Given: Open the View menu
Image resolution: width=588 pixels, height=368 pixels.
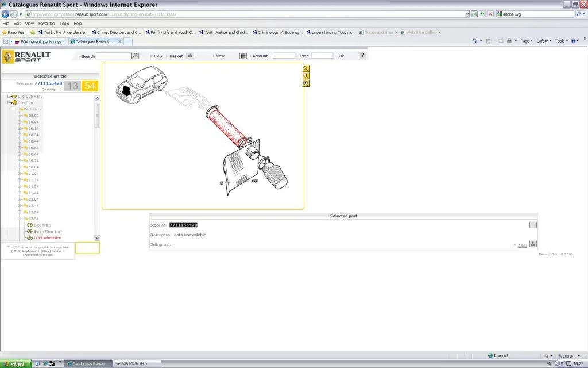Looking at the screenshot, I should pyautogui.click(x=29, y=23).
